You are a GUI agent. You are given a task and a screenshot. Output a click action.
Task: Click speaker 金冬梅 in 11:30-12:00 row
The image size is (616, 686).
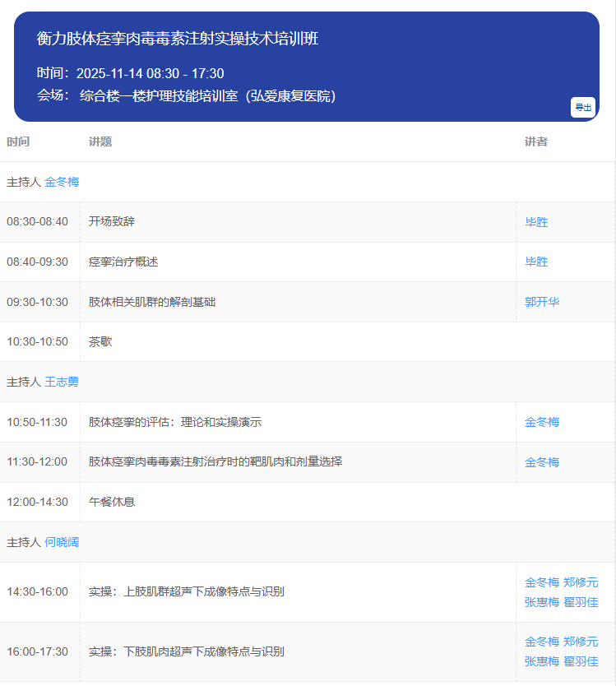pos(542,462)
